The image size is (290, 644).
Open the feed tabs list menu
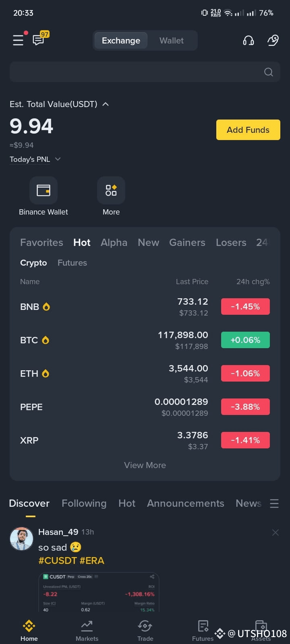pos(274,504)
